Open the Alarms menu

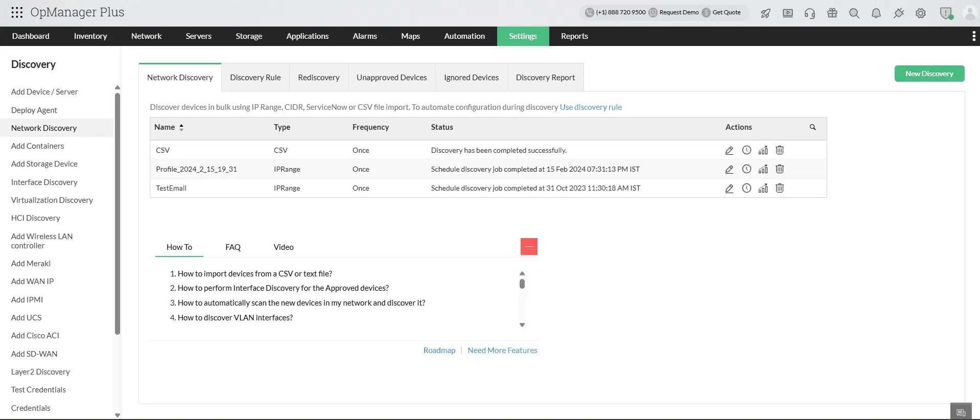click(x=365, y=36)
